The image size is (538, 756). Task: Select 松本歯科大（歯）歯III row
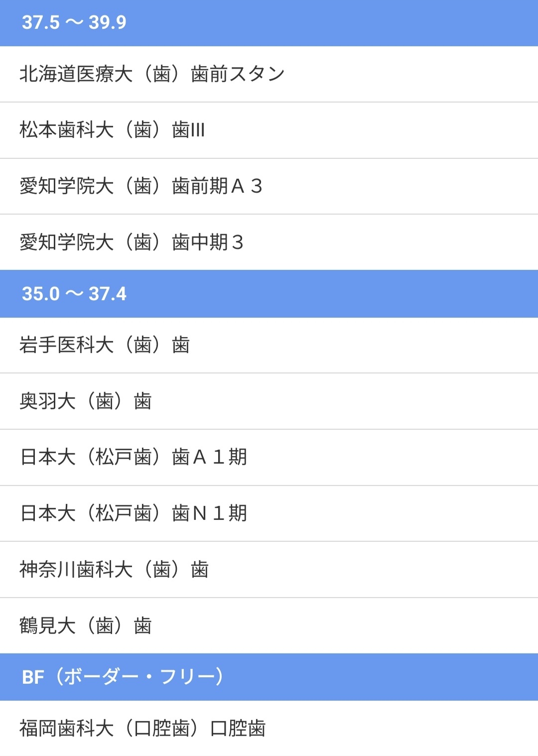[112, 130]
